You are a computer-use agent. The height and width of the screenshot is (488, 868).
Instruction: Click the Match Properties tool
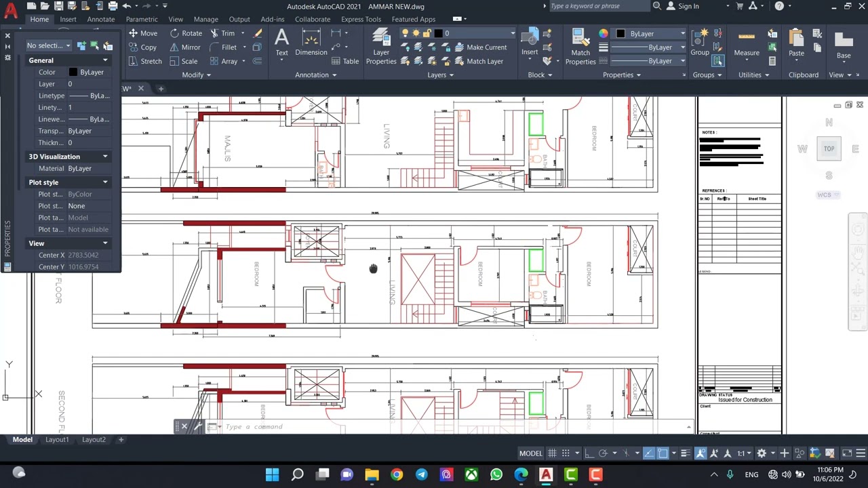tap(580, 47)
